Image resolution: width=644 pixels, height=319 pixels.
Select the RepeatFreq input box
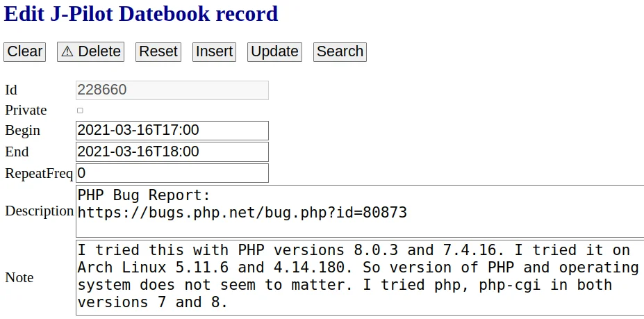point(172,172)
